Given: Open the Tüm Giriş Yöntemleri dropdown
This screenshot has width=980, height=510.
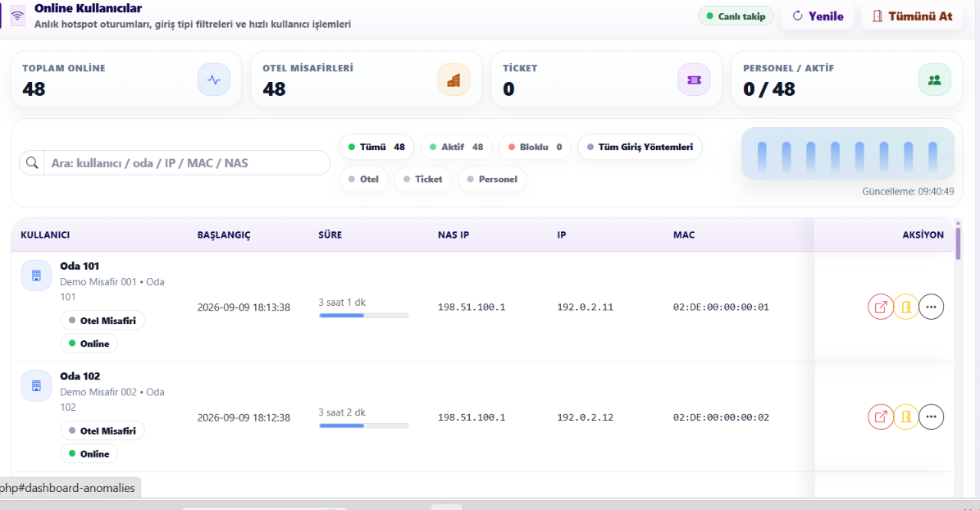Looking at the screenshot, I should click(x=640, y=147).
